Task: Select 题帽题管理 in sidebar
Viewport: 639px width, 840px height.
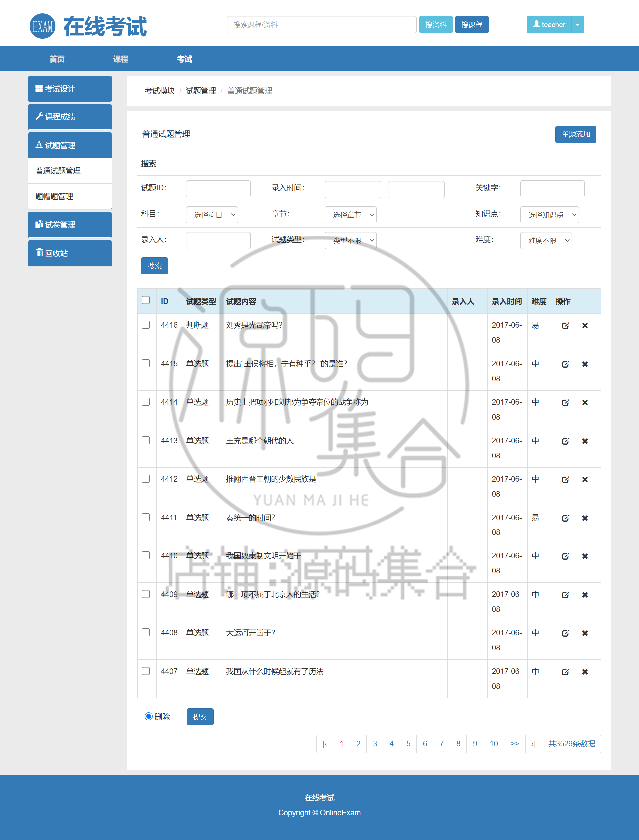Action: point(70,197)
